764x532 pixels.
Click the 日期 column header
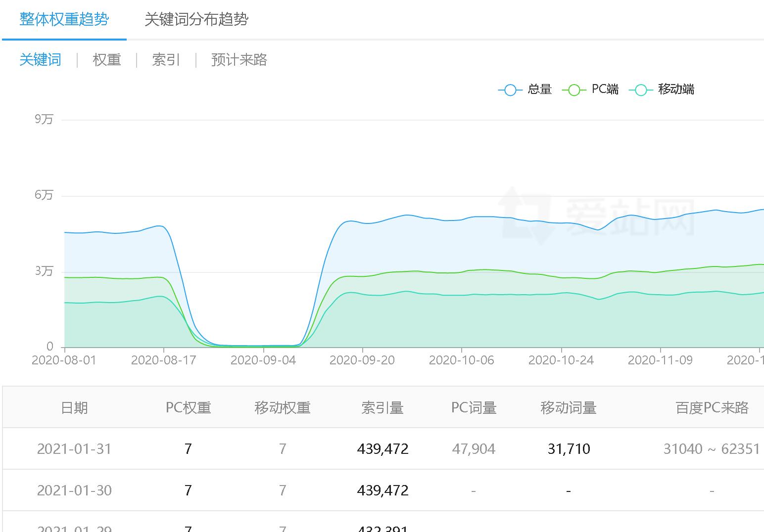click(x=75, y=408)
